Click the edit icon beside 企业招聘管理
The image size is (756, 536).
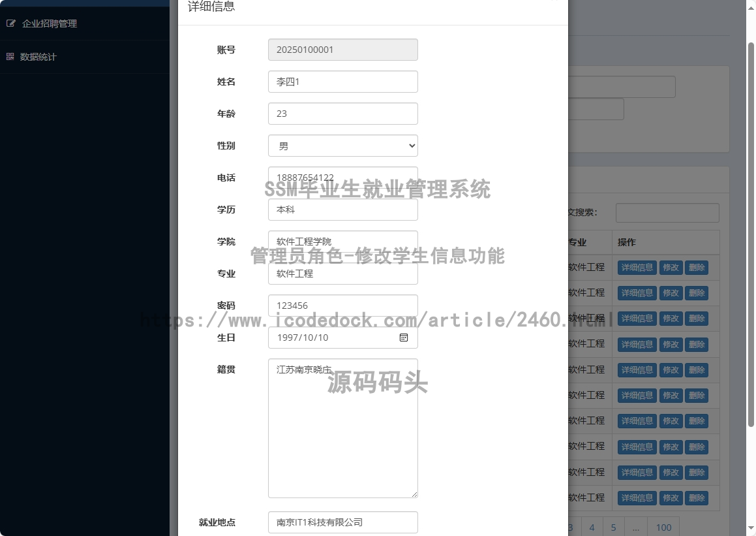10,23
